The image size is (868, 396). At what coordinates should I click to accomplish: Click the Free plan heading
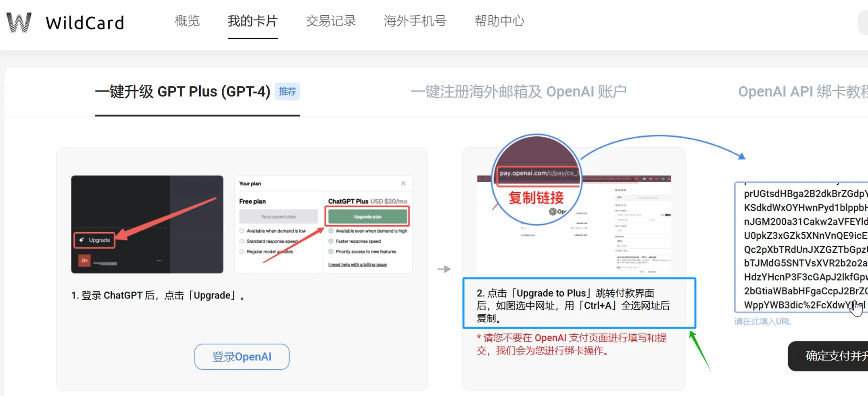252,201
